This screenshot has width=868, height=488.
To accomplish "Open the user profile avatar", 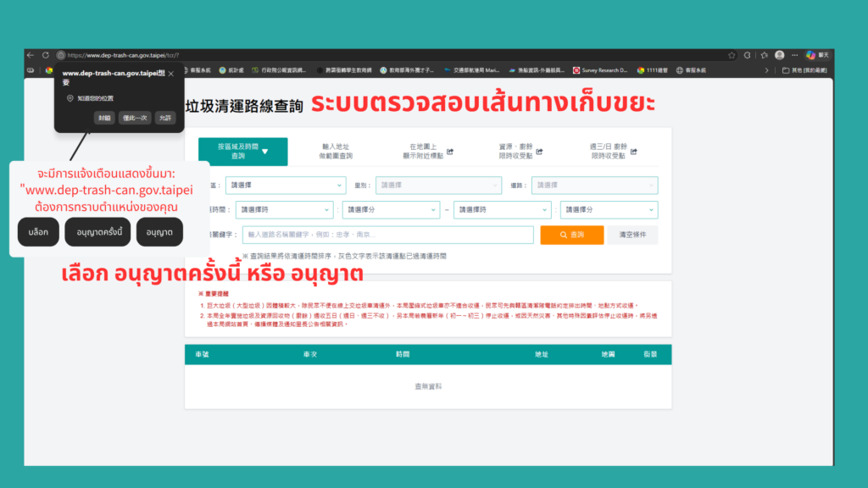I will pyautogui.click(x=780, y=55).
